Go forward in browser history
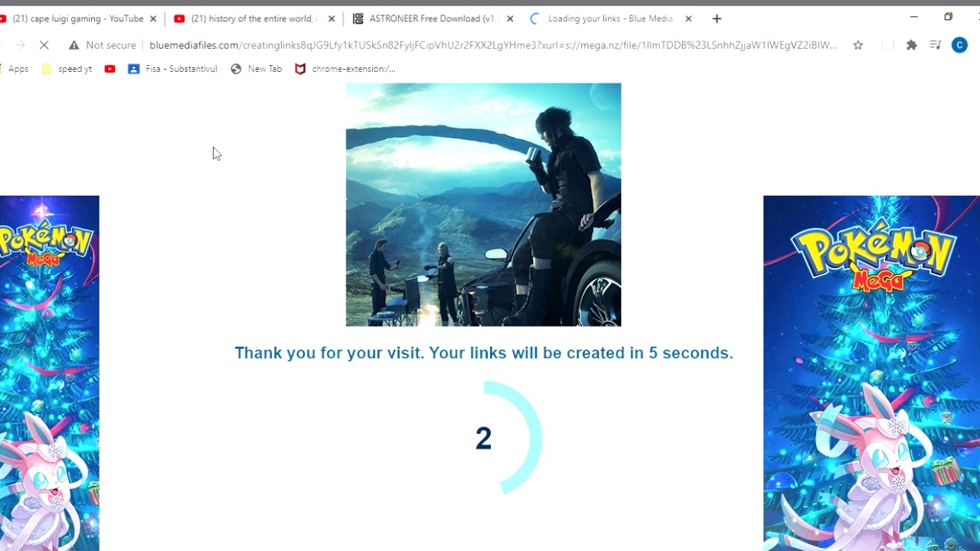The height and width of the screenshot is (551, 980). click(x=20, y=45)
